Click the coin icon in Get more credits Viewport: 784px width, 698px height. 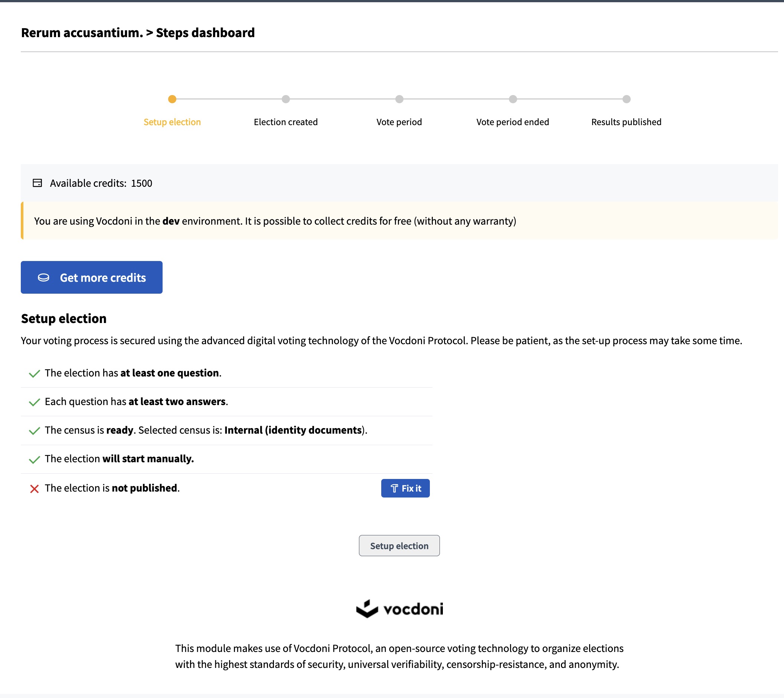(x=43, y=277)
